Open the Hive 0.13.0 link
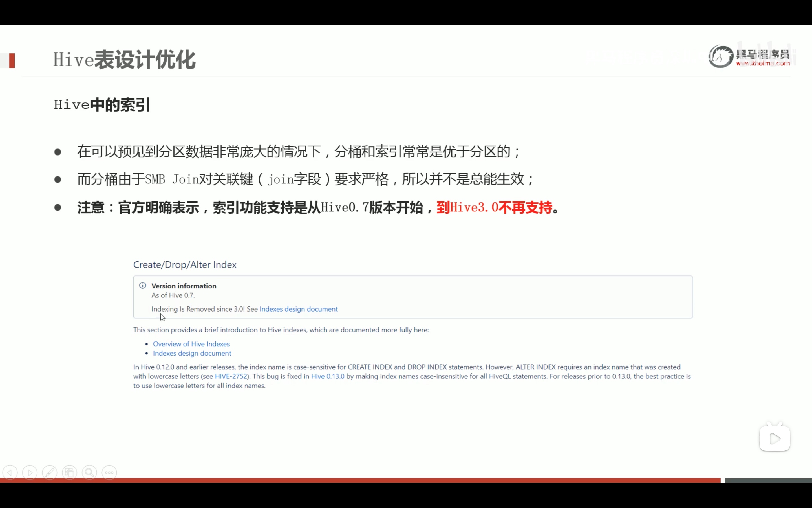This screenshot has width=812, height=508. pos(328,377)
